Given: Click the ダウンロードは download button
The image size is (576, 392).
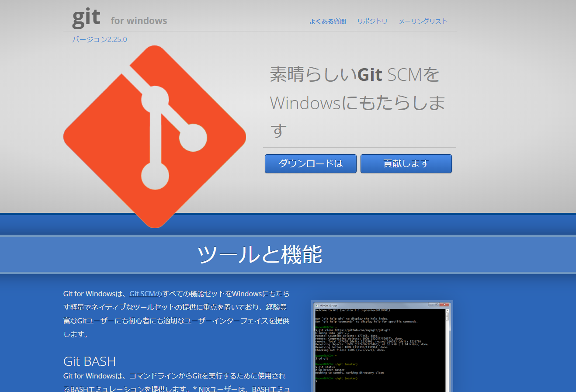Looking at the screenshot, I should (311, 163).
